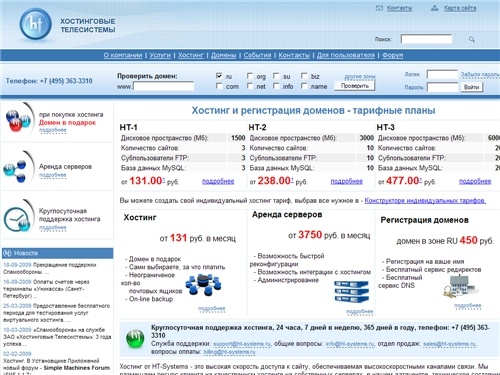Check the .name domain zone checkbox
Image resolution: width=500 pixels, height=375 pixels.
(304, 86)
